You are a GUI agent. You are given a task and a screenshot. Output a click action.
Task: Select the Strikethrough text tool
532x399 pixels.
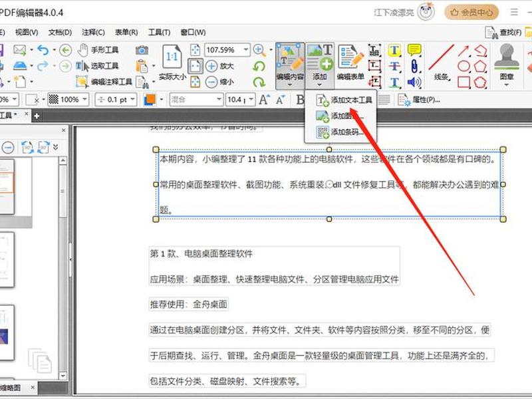pos(394,66)
